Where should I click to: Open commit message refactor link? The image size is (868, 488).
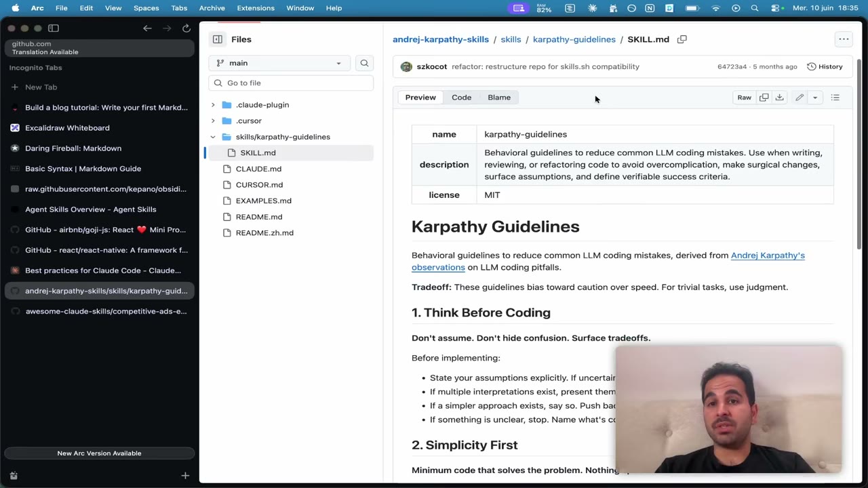pyautogui.click(x=545, y=66)
